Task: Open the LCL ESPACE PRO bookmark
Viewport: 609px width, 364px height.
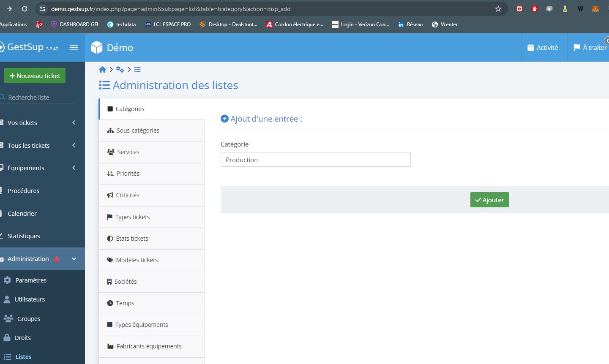Action: click(x=167, y=24)
